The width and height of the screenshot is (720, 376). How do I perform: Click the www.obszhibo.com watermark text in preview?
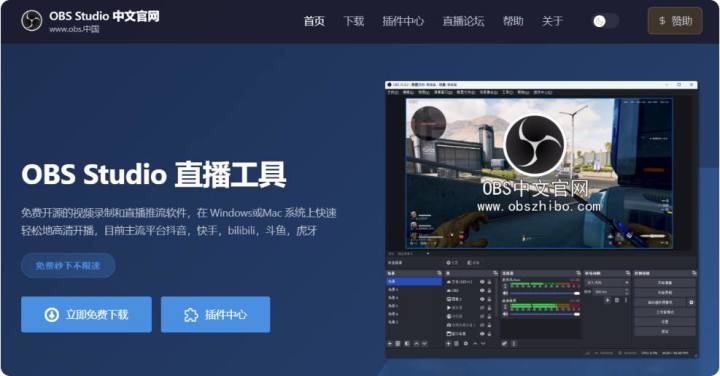pyautogui.click(x=539, y=207)
